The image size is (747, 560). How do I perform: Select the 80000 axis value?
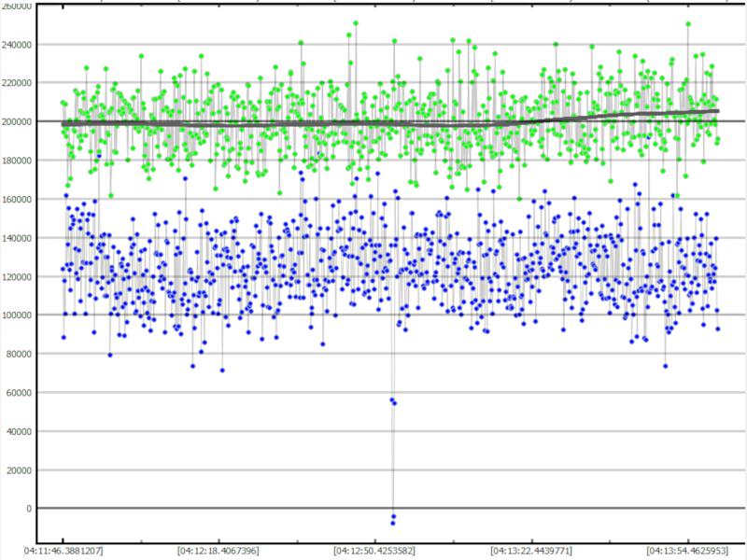[x=19, y=354]
